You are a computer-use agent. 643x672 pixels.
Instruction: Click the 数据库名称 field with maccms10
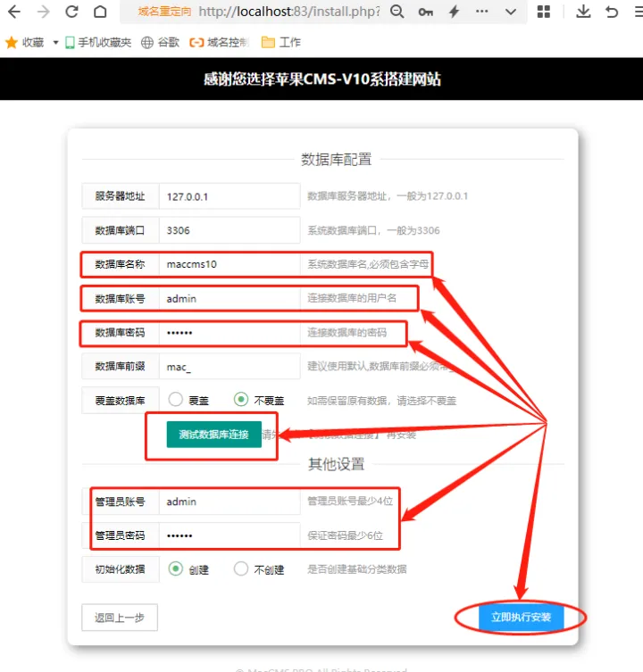coord(230,264)
